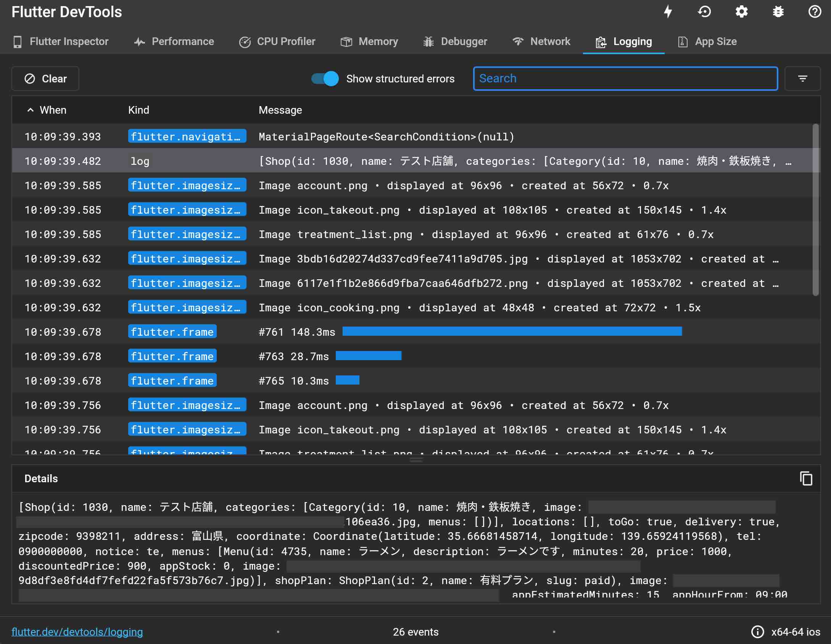Viewport: 831px width, 644px height.
Task: Click the hot restart icon
Action: click(x=704, y=12)
